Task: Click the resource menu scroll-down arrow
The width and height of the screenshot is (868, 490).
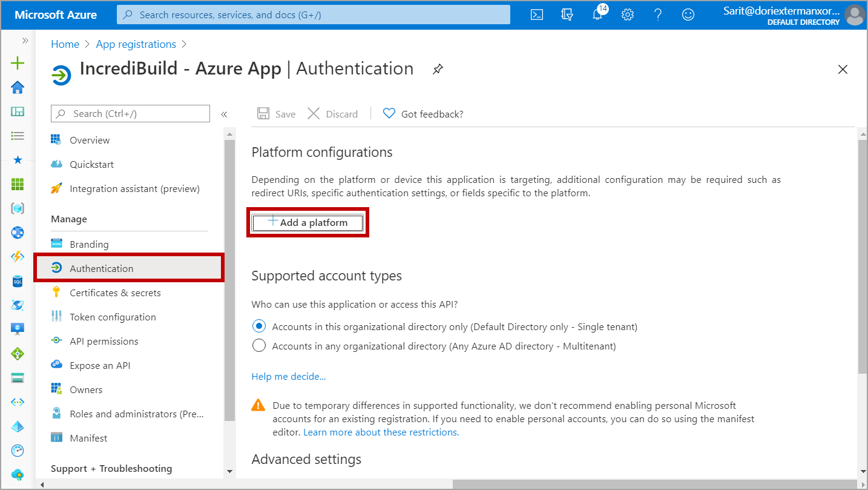Action: 229,471
